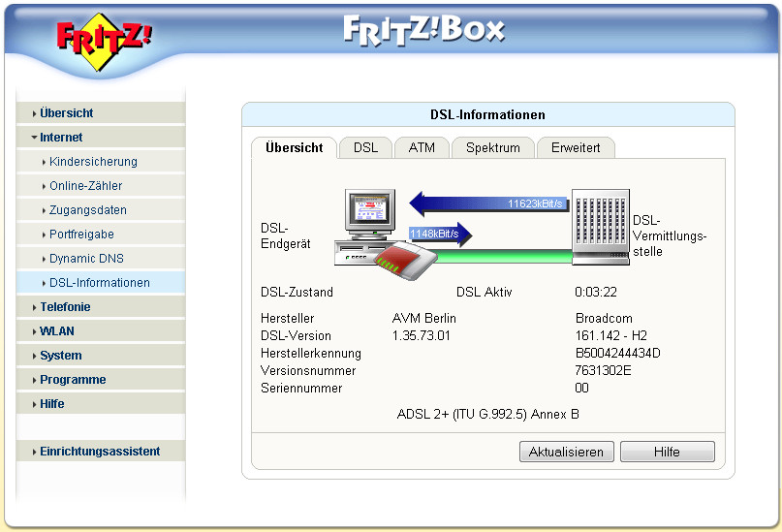Click the Herstellerkennung label
This screenshot has height=532, width=782.
click(x=311, y=353)
